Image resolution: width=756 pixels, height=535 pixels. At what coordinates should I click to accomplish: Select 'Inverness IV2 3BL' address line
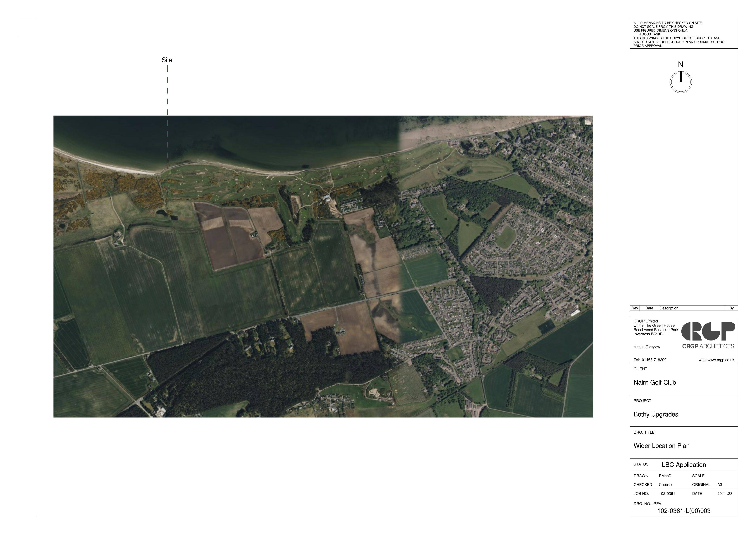pyautogui.click(x=649, y=334)
